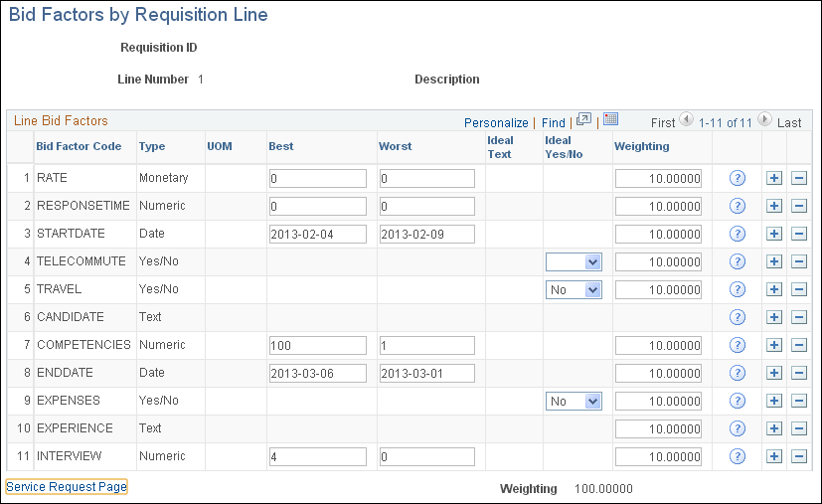The image size is (822, 504).
Task: Open help for the TRAVEL row
Action: [x=738, y=289]
